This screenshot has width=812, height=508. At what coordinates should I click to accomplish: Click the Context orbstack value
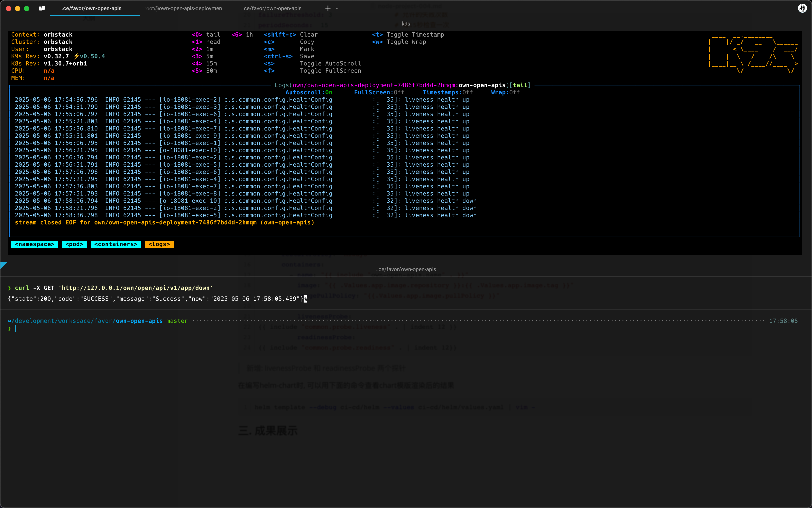pos(58,35)
